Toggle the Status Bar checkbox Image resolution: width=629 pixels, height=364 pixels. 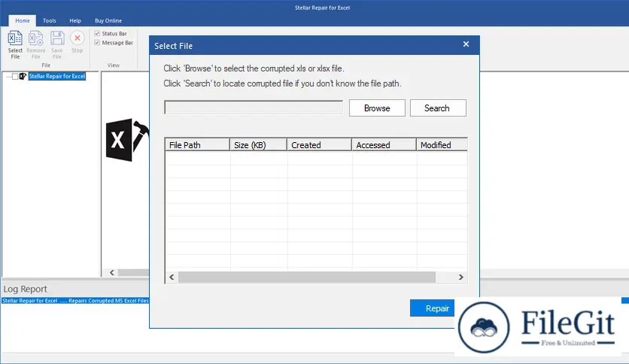click(97, 33)
